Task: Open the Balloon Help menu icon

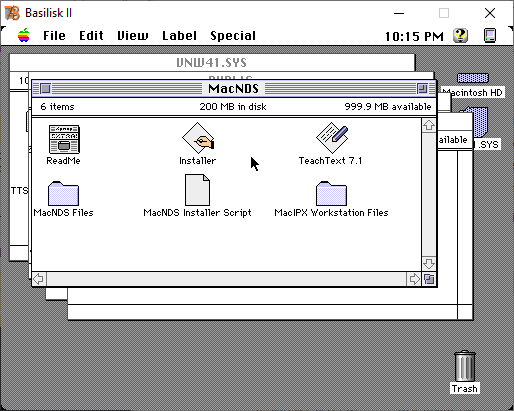Action: click(x=460, y=35)
